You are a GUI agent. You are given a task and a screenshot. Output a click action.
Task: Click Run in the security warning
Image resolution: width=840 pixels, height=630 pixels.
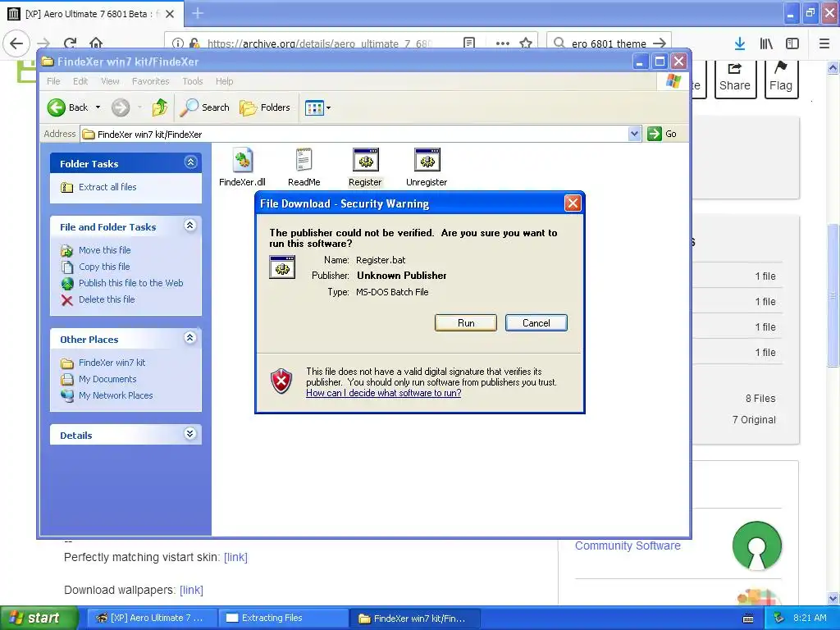point(466,323)
